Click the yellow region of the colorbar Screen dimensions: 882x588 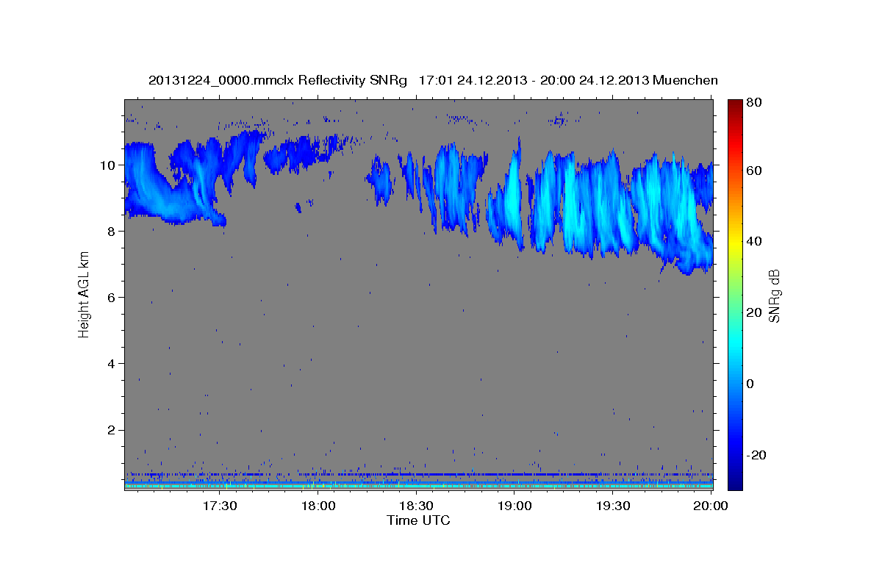[735, 243]
